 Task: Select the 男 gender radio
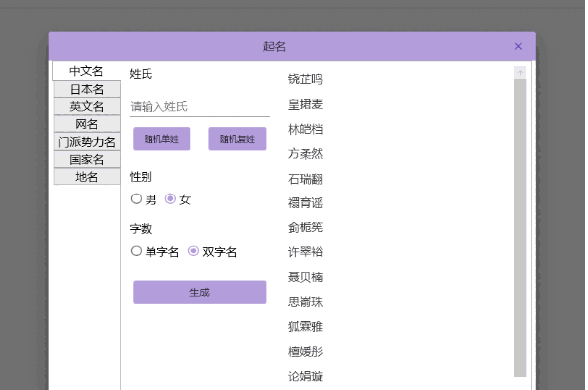(x=136, y=198)
